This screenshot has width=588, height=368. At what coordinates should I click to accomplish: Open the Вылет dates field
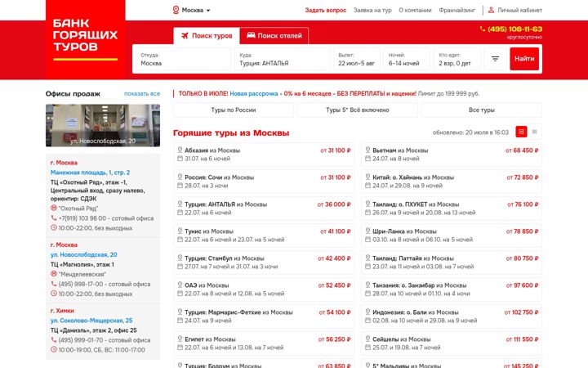pos(356,59)
